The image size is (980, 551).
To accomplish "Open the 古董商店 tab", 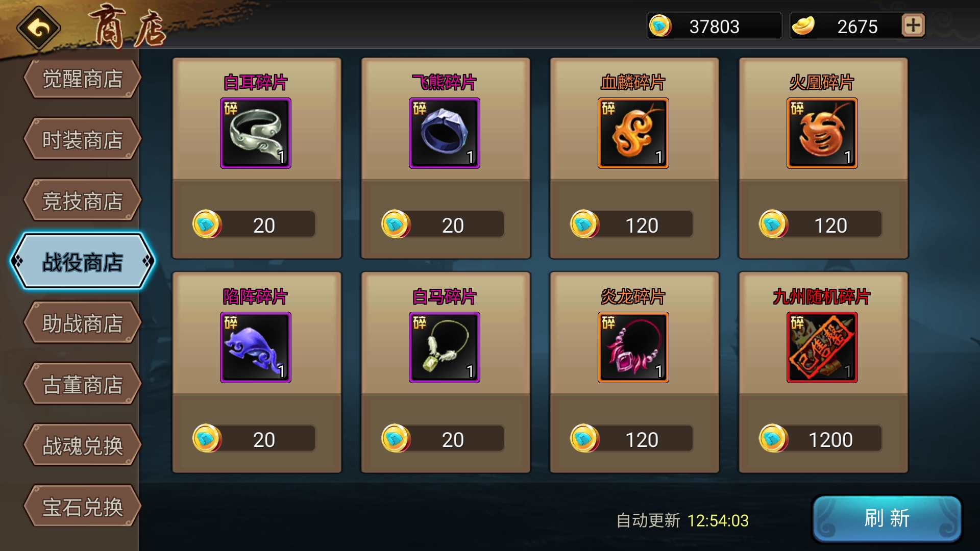I will click(x=82, y=384).
